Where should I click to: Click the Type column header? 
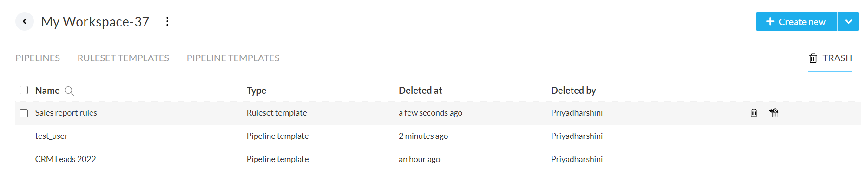point(256,91)
